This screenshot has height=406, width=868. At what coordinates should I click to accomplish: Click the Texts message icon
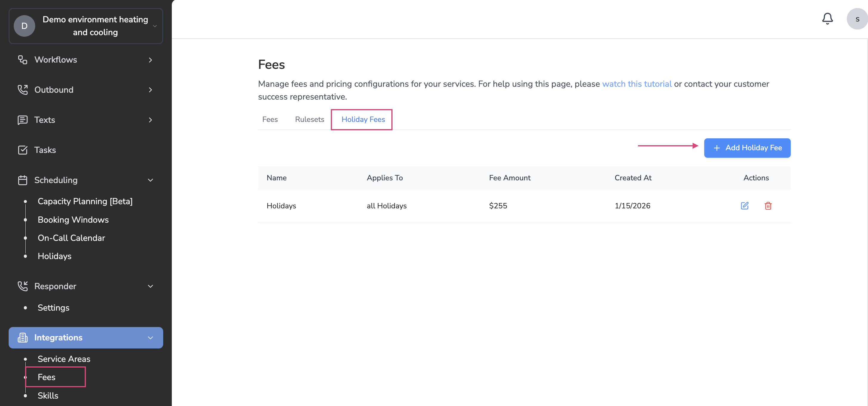coord(23,120)
